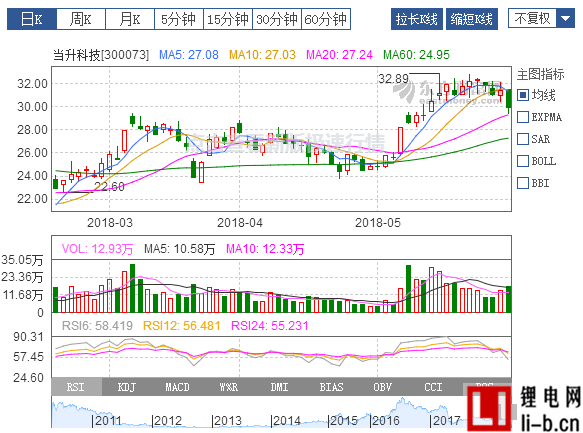Image resolution: width=583 pixels, height=433 pixels.
Task: Enable the BOLL indicator checkbox
Action: (523, 161)
